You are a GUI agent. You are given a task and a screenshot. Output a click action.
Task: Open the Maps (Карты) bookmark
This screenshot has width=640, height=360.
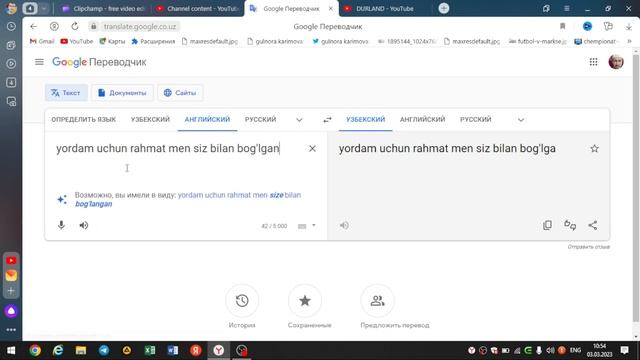112,41
